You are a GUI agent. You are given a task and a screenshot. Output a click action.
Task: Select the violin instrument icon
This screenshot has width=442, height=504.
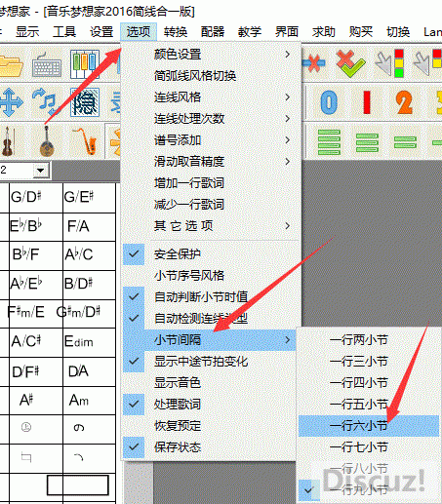8,141
